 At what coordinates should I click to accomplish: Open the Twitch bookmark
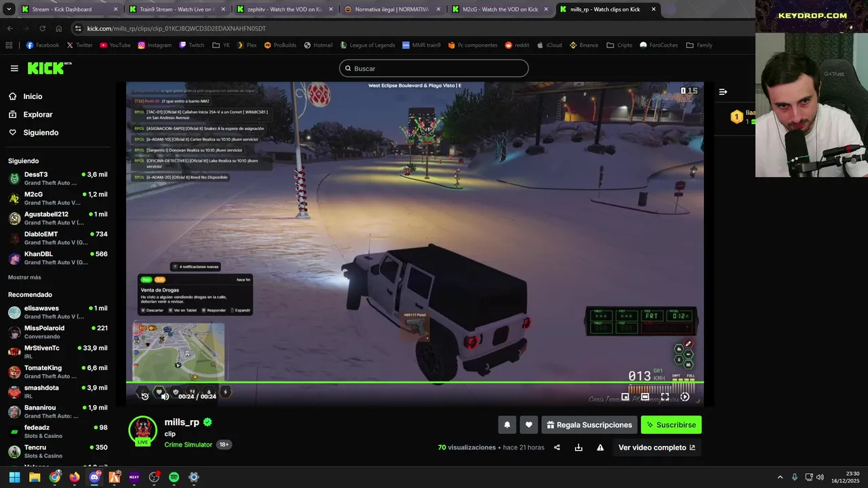click(x=191, y=45)
